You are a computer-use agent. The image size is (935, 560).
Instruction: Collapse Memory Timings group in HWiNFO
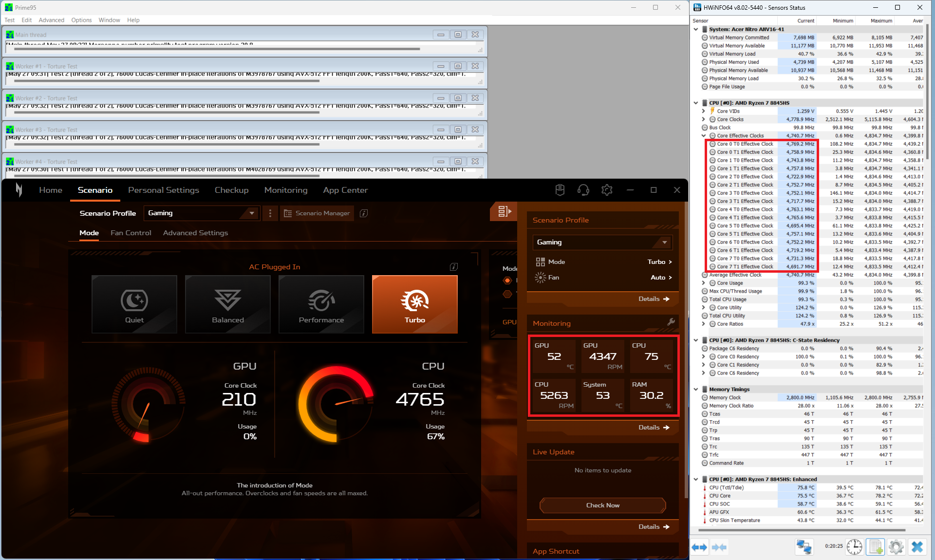pos(696,390)
